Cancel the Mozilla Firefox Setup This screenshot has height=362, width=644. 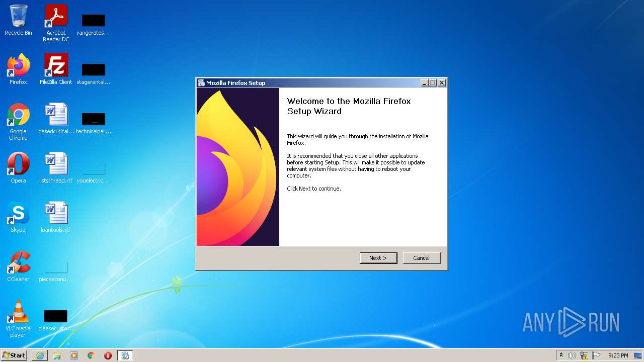[x=422, y=258]
